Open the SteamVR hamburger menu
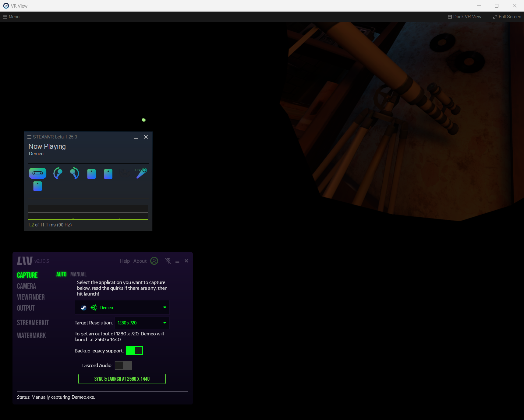The height and width of the screenshot is (420, 524). pos(30,137)
